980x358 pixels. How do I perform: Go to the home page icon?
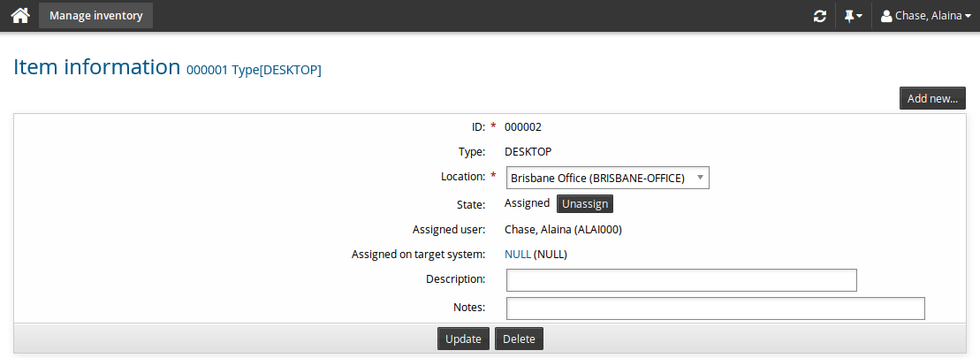tap(19, 16)
